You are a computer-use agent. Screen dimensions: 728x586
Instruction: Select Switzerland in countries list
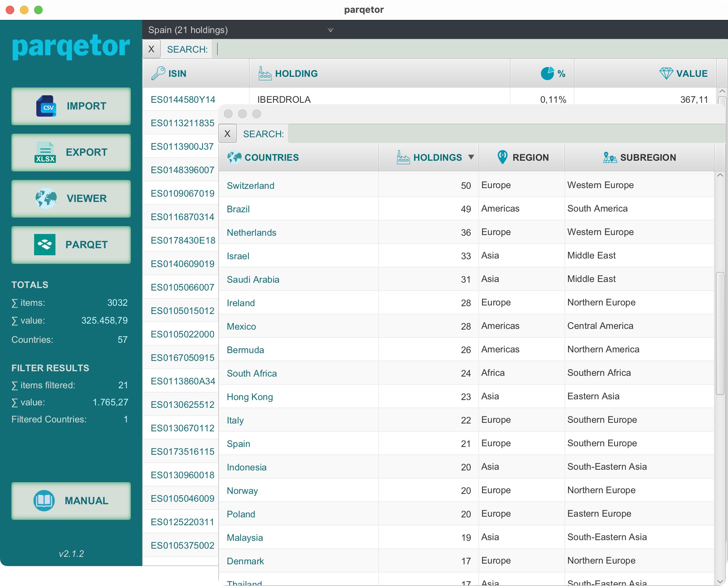click(251, 186)
